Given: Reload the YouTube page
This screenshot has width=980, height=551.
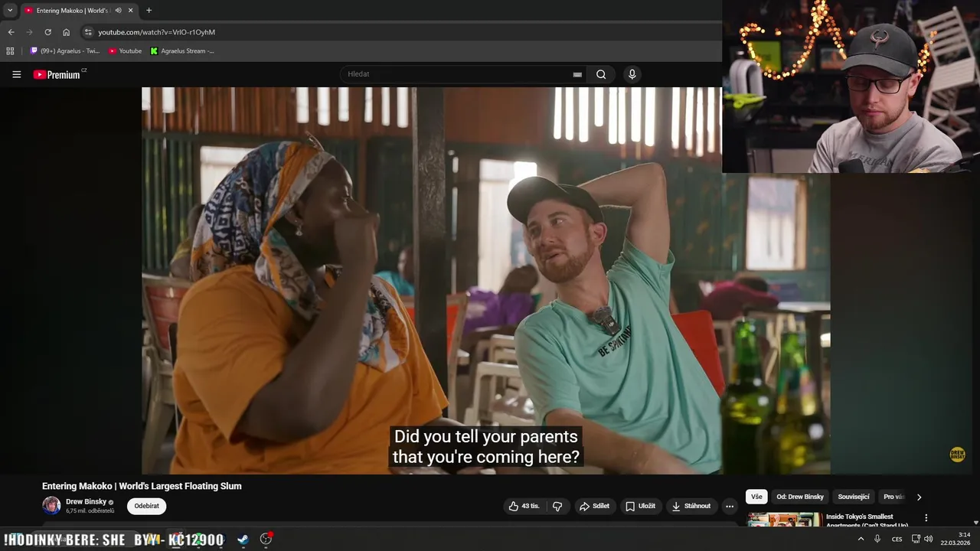Looking at the screenshot, I should [x=47, y=32].
